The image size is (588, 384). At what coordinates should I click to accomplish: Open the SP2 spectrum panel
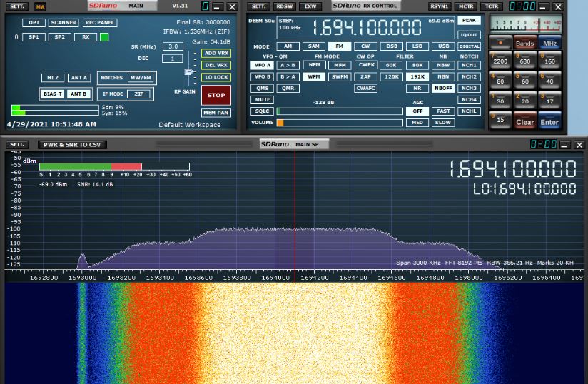coord(60,36)
